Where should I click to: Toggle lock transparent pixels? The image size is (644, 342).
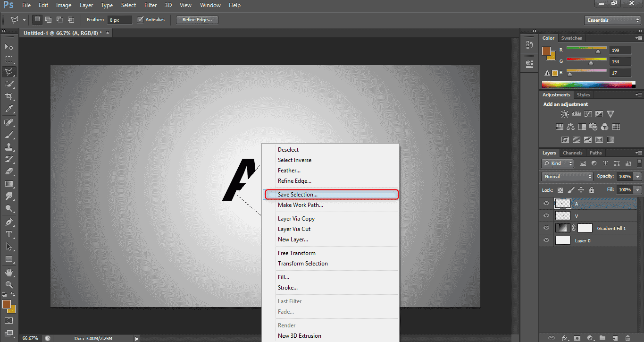(x=560, y=190)
